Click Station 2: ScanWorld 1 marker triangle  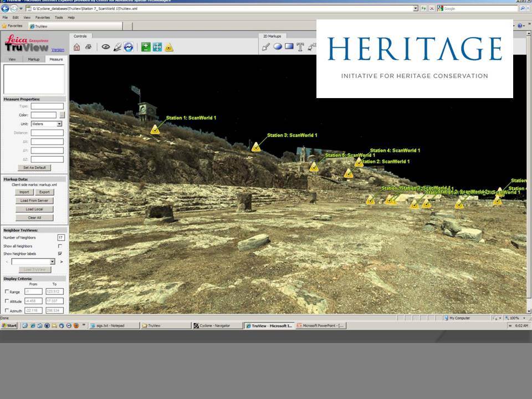click(x=349, y=173)
